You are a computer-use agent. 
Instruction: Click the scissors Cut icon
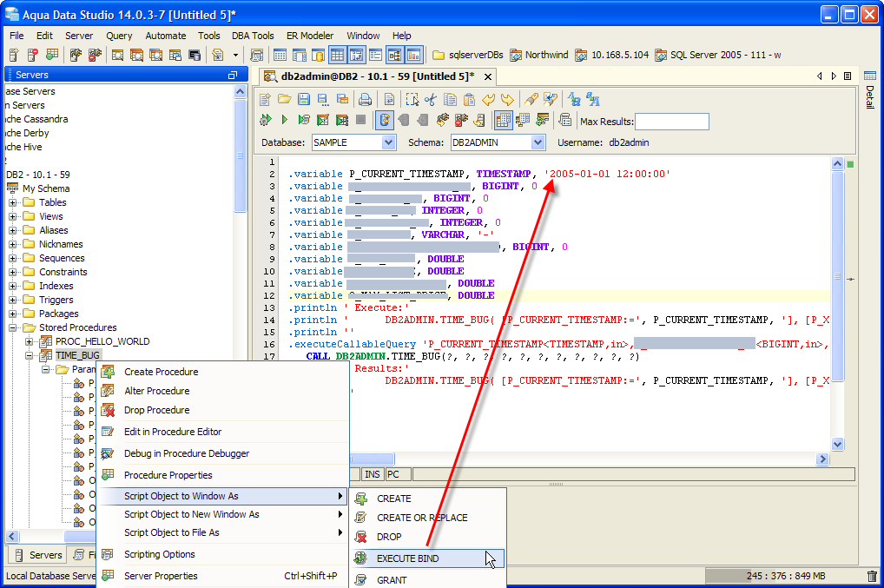click(431, 100)
